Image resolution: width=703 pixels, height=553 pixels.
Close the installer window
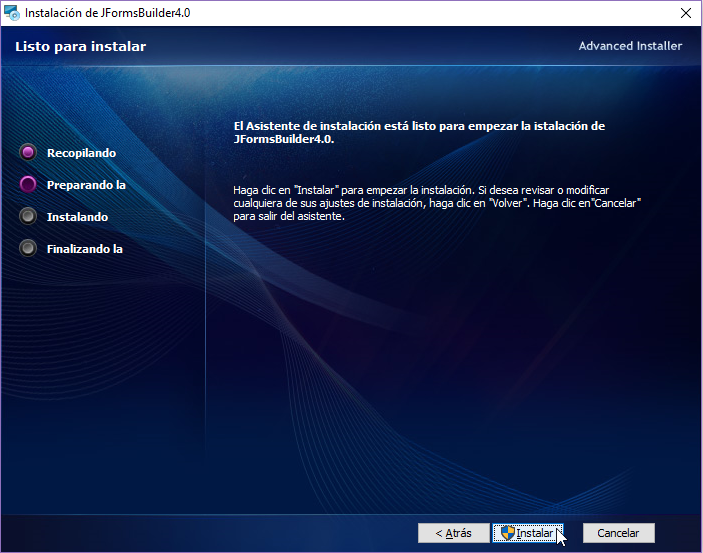coord(686,13)
